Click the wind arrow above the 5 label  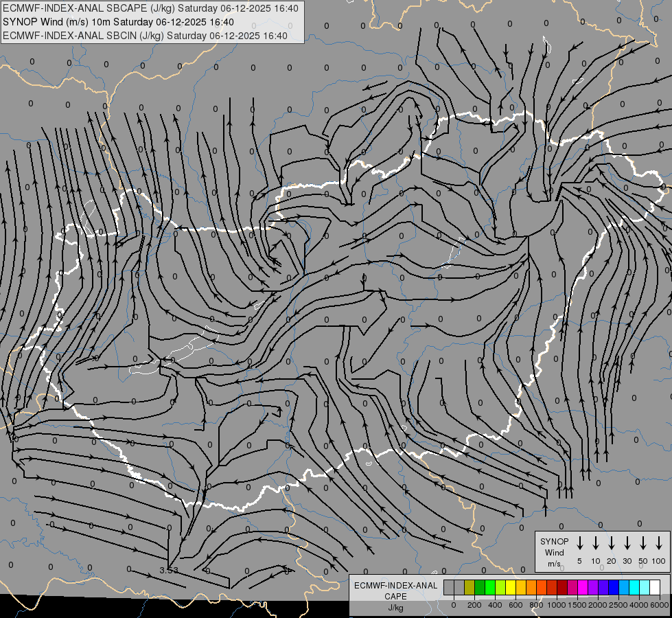tap(579, 543)
